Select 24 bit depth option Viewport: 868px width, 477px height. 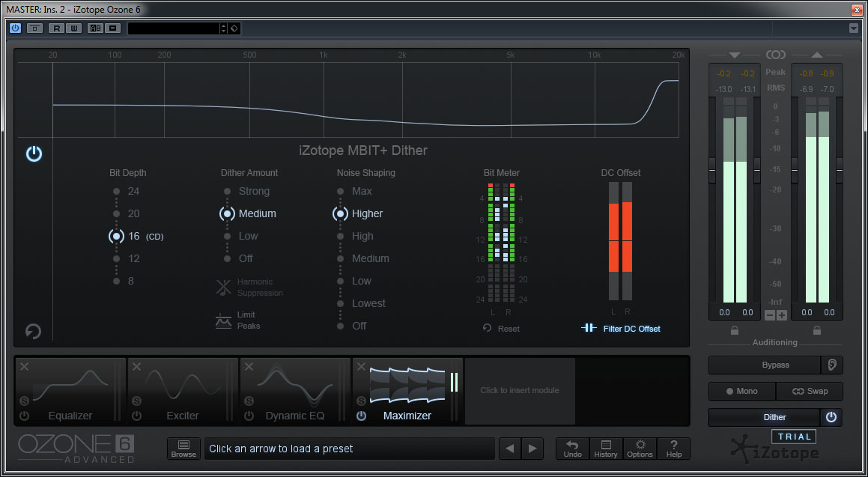point(116,191)
